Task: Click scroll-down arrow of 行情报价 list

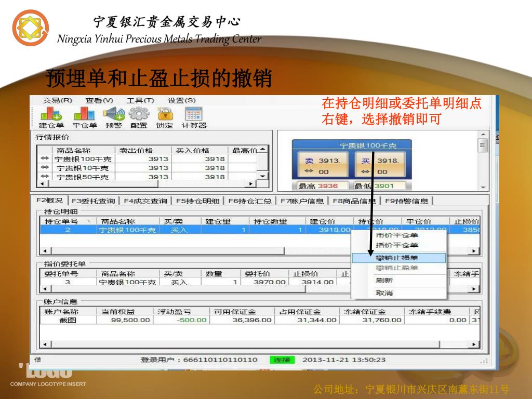Action: coord(262,176)
